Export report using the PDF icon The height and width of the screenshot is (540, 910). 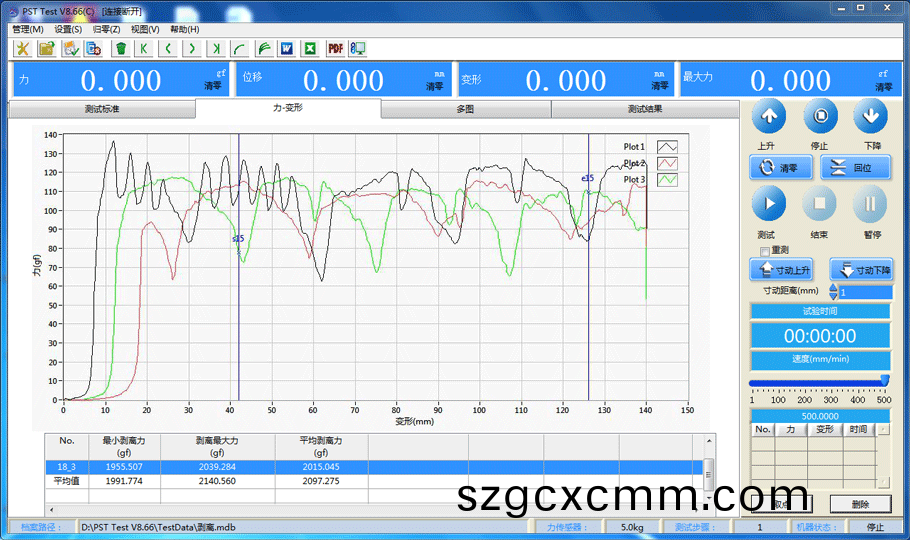335,48
